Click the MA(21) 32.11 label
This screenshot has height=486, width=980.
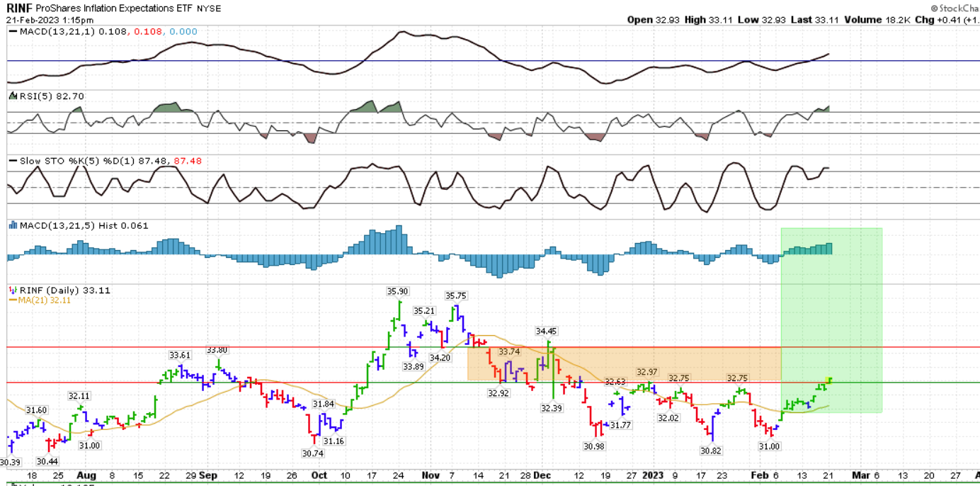click(x=45, y=300)
